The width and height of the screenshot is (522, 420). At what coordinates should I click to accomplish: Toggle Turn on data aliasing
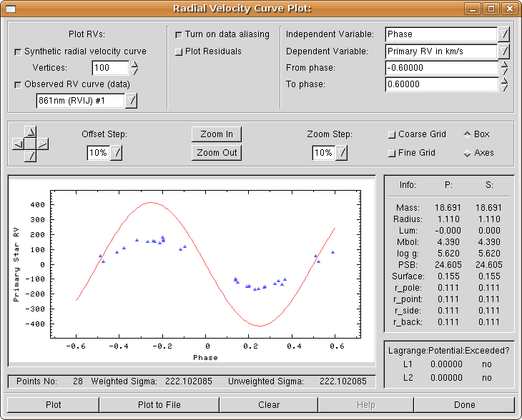179,35
